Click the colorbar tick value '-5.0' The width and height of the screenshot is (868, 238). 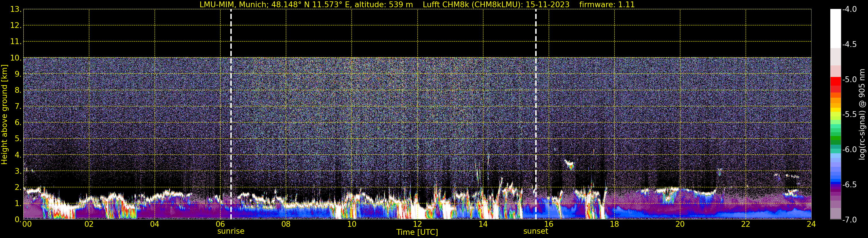tap(849, 79)
